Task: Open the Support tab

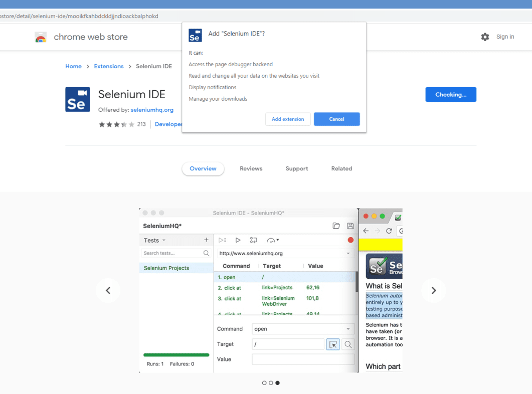Action: pos(297,169)
